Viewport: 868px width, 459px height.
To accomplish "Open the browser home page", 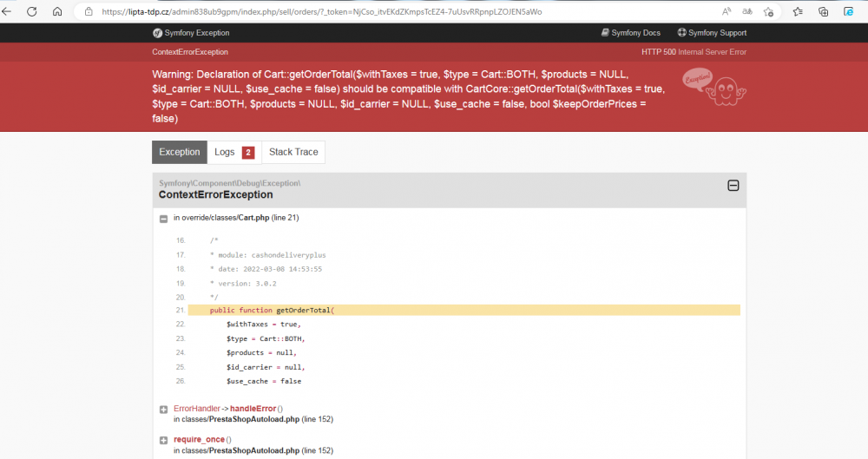I will [x=57, y=11].
